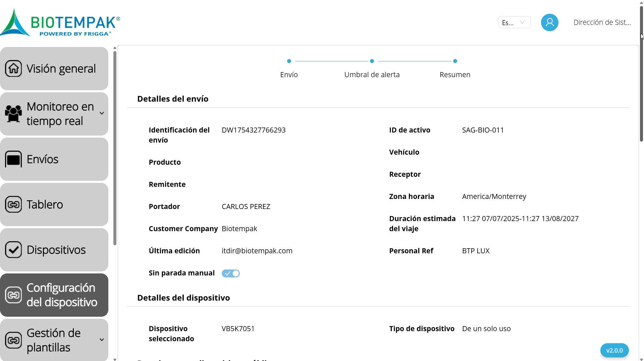Click the Detalles del envío heading
The image size is (644, 361).
(173, 99)
